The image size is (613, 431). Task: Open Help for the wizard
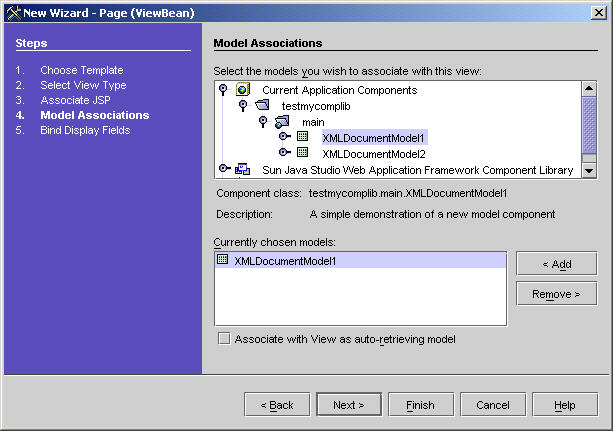coord(565,405)
